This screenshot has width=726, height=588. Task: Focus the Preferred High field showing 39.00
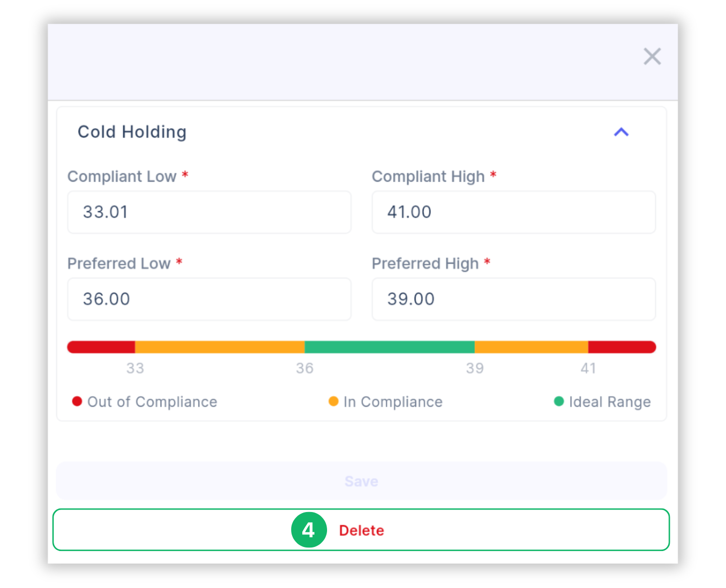513,299
